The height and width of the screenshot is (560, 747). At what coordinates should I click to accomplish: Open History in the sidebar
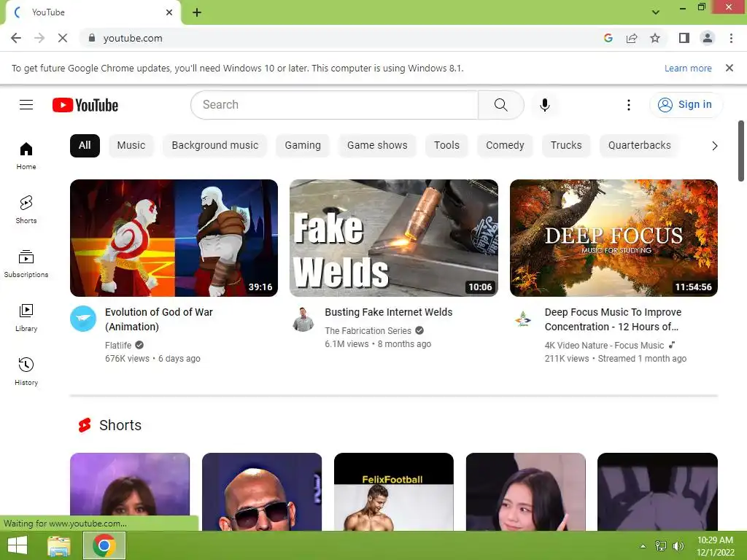26,372
